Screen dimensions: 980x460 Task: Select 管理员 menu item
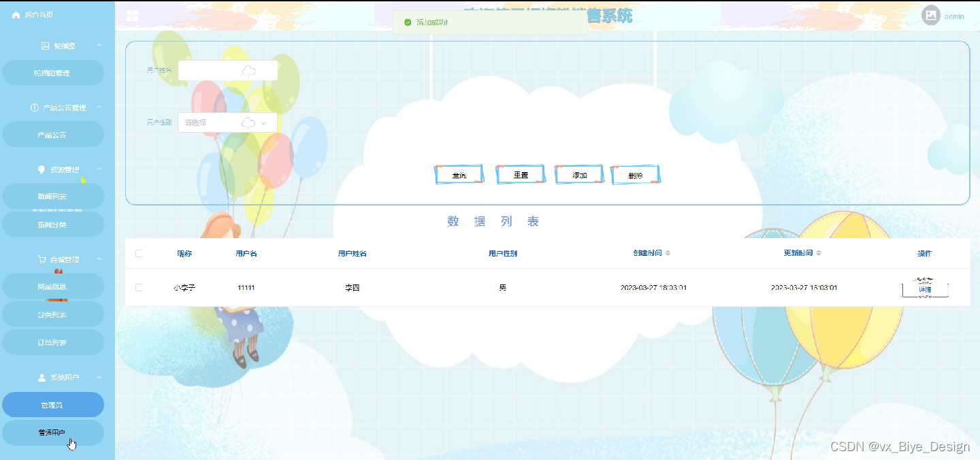tap(53, 405)
